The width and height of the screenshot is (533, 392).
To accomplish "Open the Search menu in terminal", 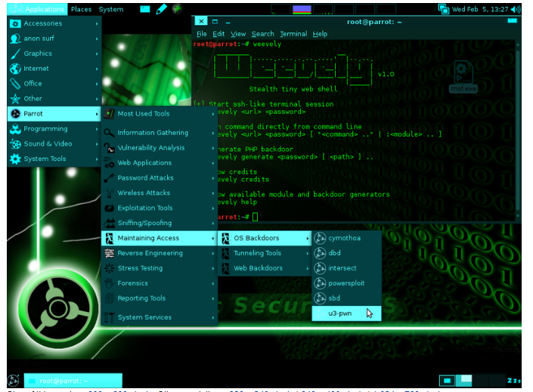I will click(x=262, y=34).
